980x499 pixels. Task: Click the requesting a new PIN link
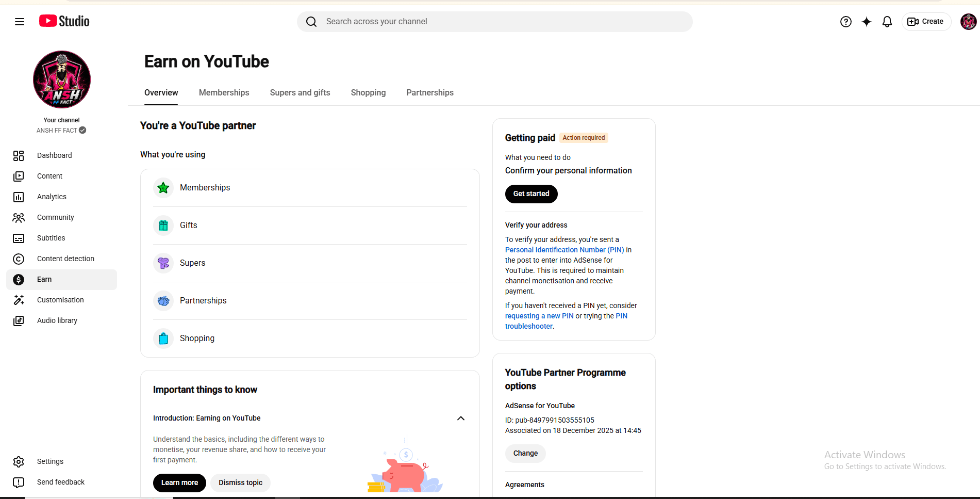pos(539,316)
